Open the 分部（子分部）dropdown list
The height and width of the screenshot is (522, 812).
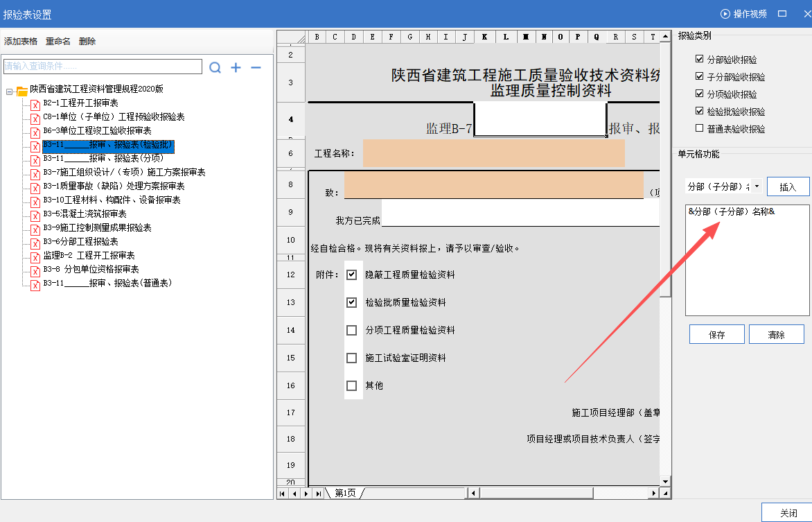[756, 186]
